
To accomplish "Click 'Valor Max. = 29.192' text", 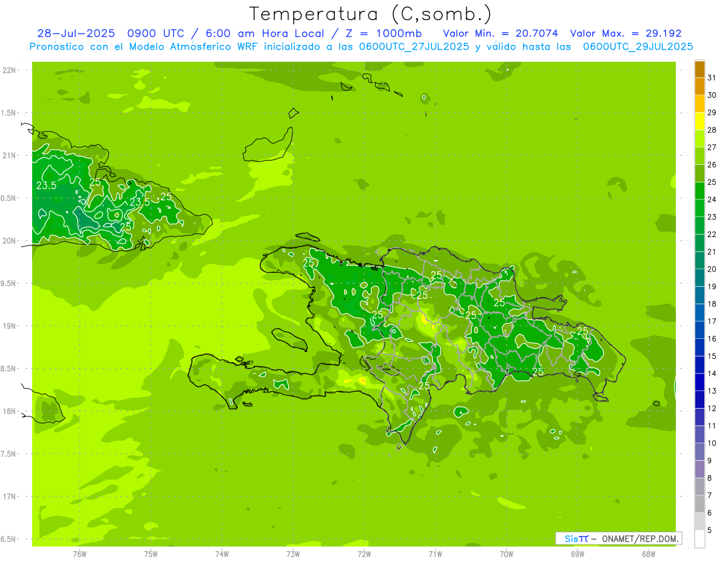I will pyautogui.click(x=625, y=33).
